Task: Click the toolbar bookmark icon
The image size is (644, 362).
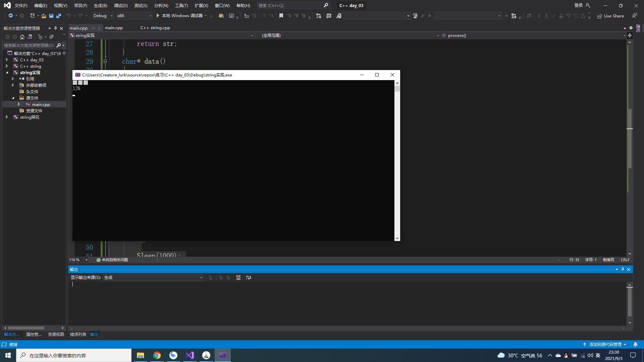Action: click(x=281, y=16)
